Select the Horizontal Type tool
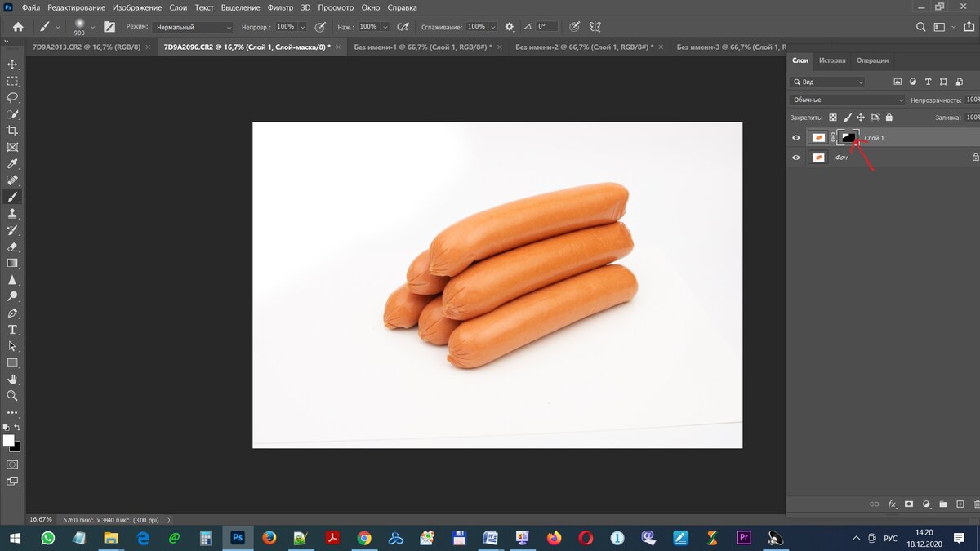This screenshot has height=551, width=980. [12, 330]
